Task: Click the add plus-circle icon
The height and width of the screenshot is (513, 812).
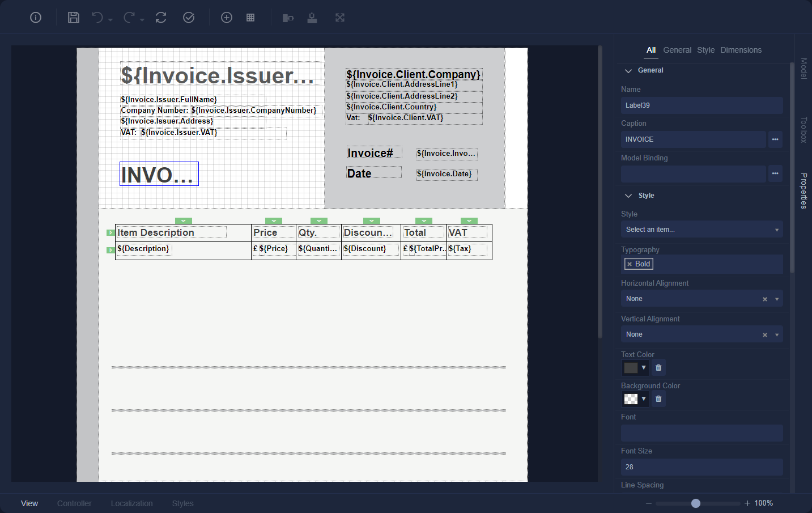Action: pos(227,18)
